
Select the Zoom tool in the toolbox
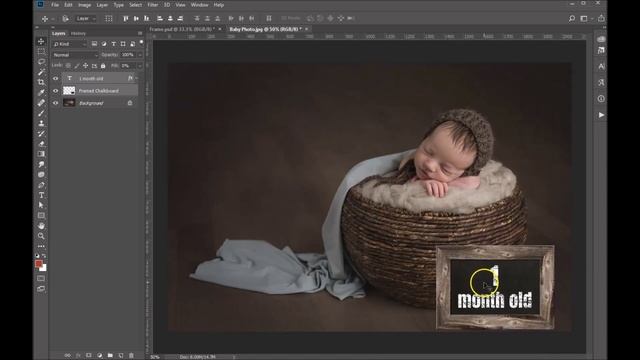tap(41, 236)
